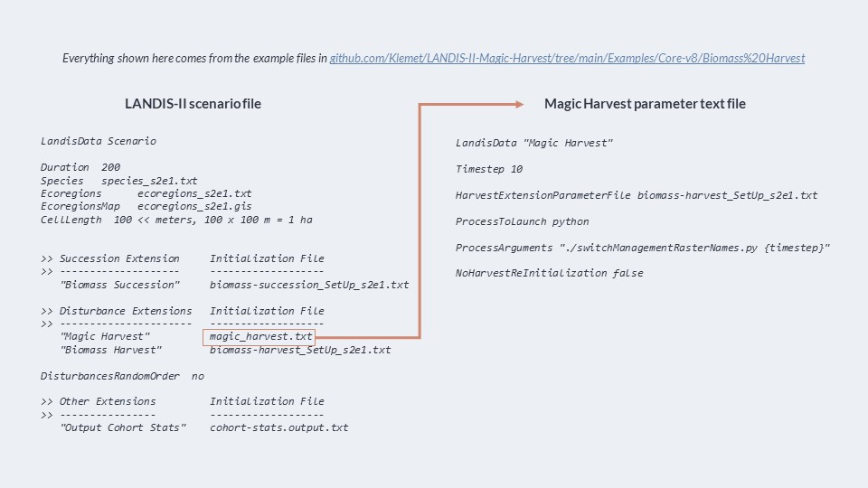
Task: Click the 'LandisData "Magic Harvest"' line
Action: (x=534, y=143)
